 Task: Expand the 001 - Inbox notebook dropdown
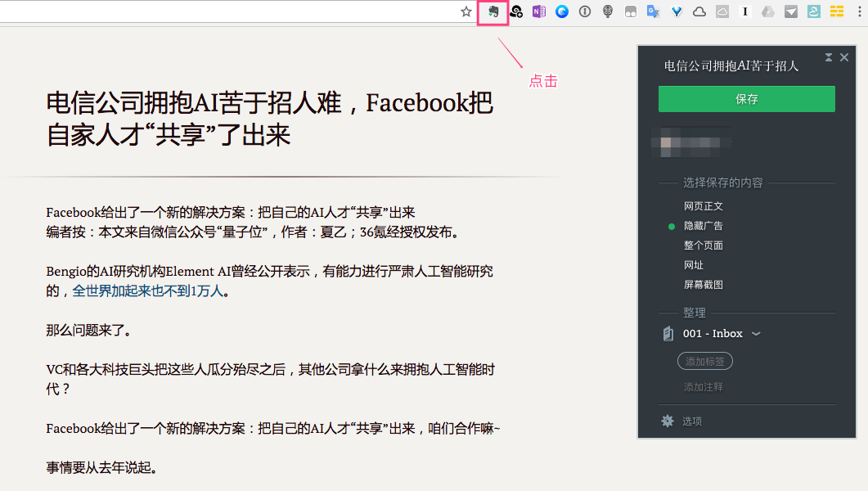tap(756, 334)
